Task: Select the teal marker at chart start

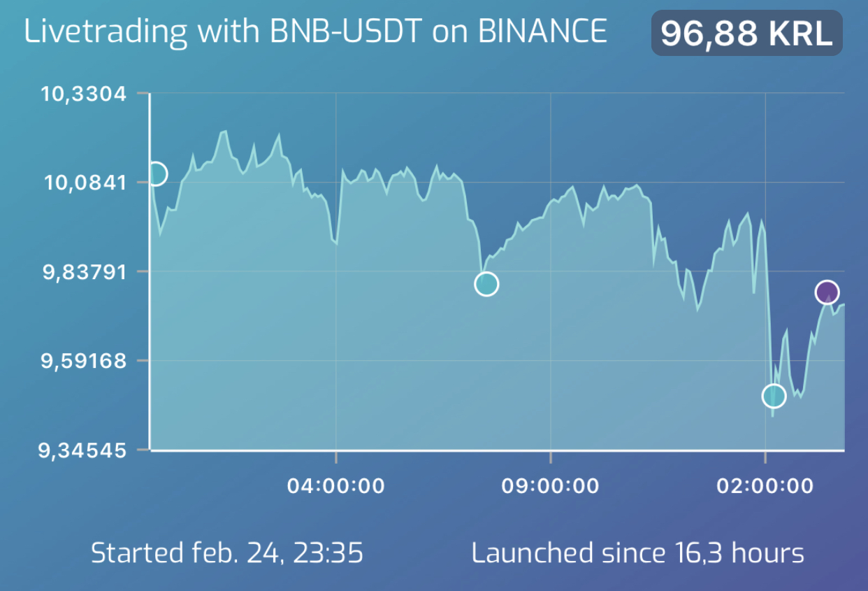Action: [x=155, y=173]
